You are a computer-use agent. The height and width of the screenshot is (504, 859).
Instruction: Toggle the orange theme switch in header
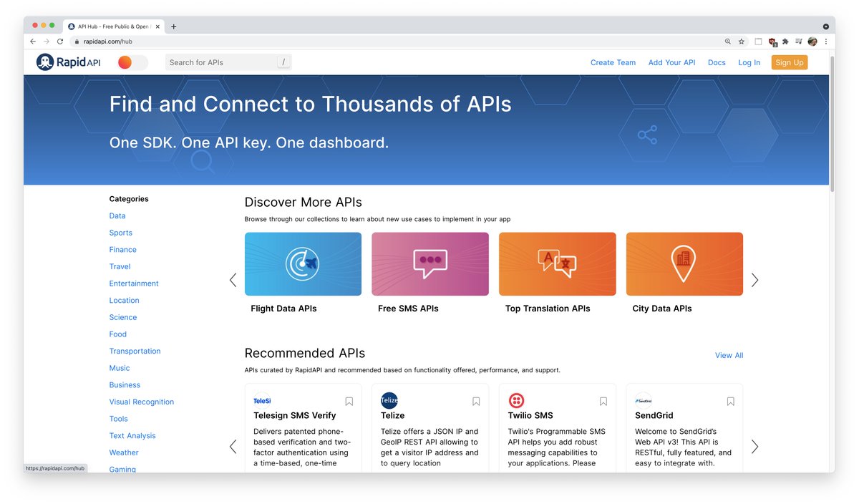[132, 62]
